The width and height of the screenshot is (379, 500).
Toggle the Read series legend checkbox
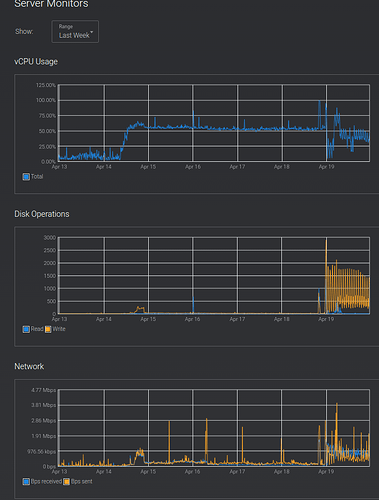26,329
